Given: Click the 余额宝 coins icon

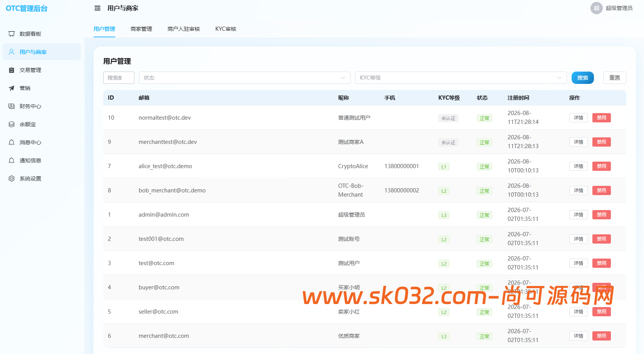Looking at the screenshot, I should [12, 124].
